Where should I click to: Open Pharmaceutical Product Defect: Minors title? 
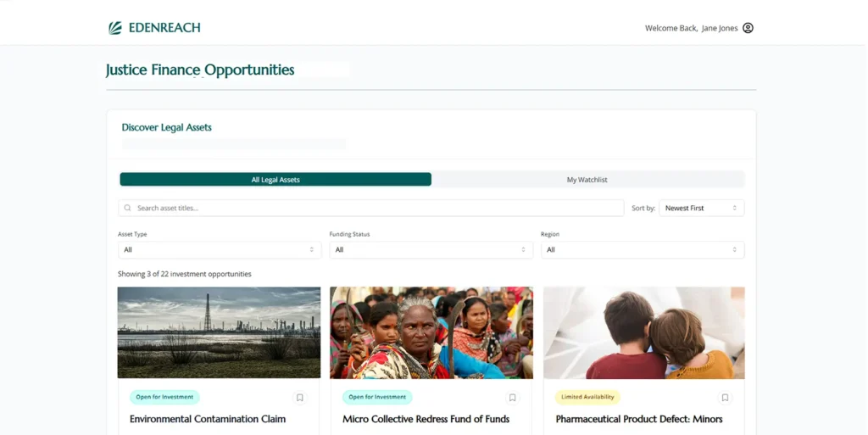pos(639,419)
